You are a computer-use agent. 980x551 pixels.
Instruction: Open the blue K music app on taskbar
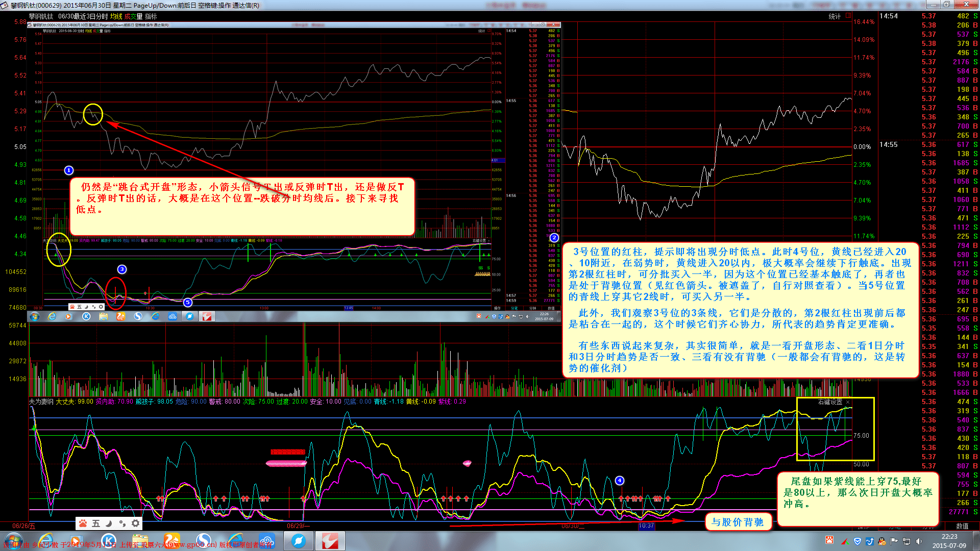(x=108, y=541)
